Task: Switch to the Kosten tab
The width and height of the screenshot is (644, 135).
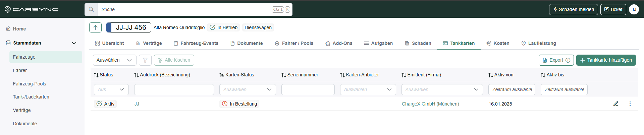Action: point(498,43)
